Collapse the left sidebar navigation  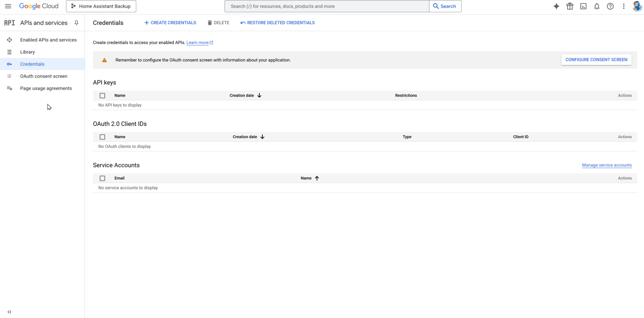(x=9, y=312)
